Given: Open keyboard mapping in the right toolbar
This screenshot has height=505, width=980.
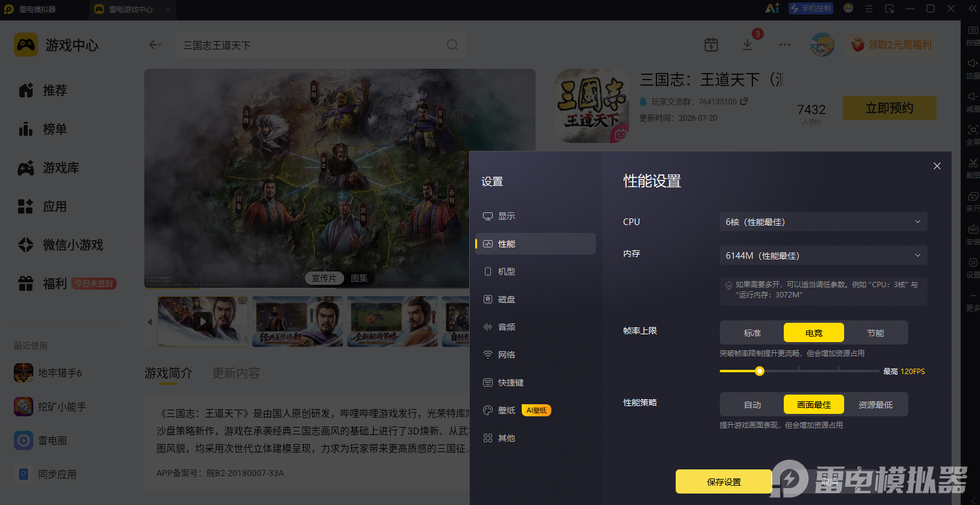Looking at the screenshot, I should [x=973, y=34].
